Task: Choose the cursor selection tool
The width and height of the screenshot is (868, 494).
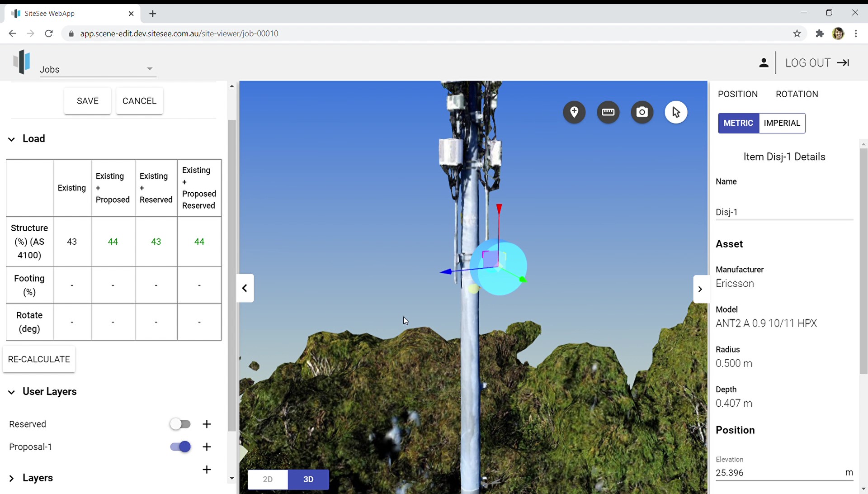Action: click(x=676, y=112)
